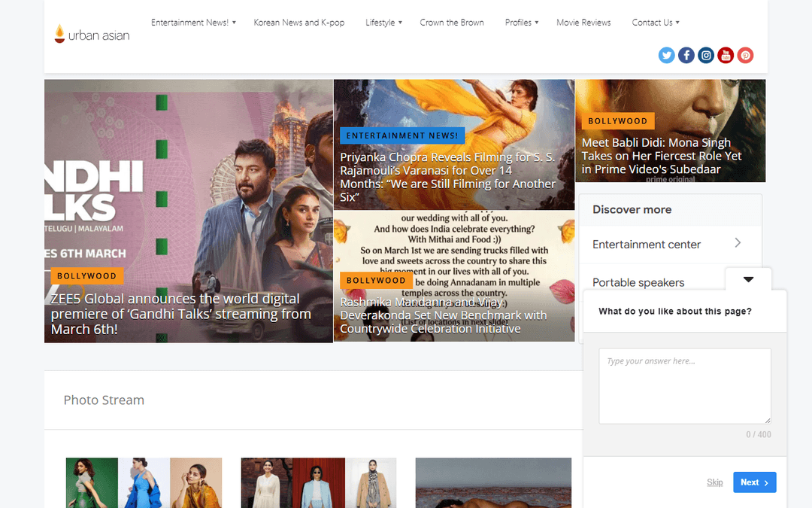The image size is (812, 508).
Task: Open Portable speakers suggestion
Action: (638, 282)
